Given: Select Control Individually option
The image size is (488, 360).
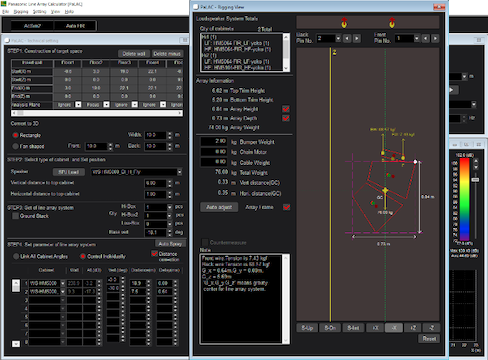Looking at the screenshot, I should (x=83, y=256).
